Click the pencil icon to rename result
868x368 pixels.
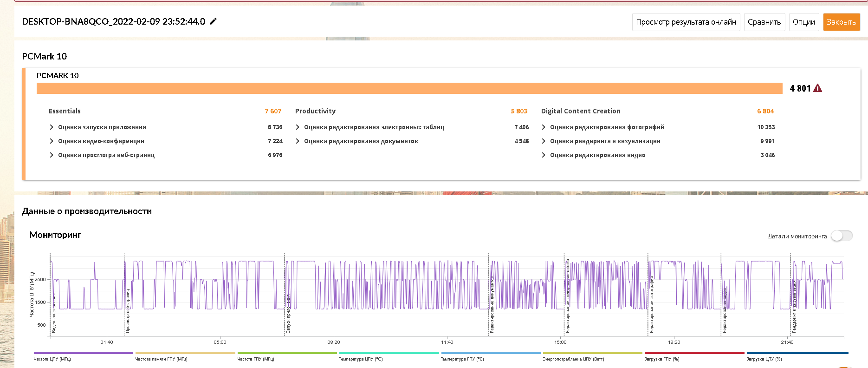tap(213, 21)
